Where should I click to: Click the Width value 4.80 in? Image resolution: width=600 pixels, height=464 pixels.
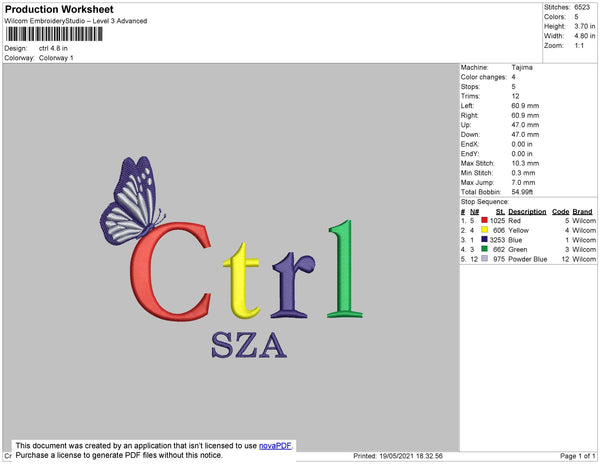point(585,36)
